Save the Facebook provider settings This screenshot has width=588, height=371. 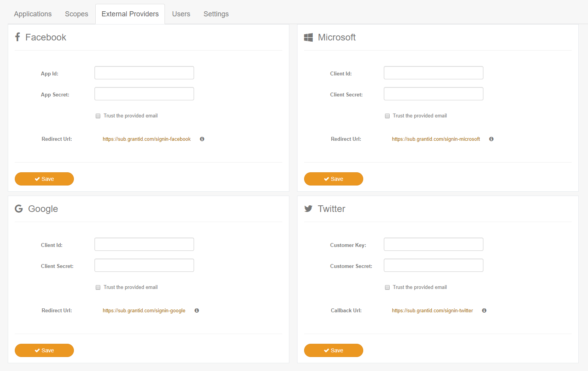44,179
